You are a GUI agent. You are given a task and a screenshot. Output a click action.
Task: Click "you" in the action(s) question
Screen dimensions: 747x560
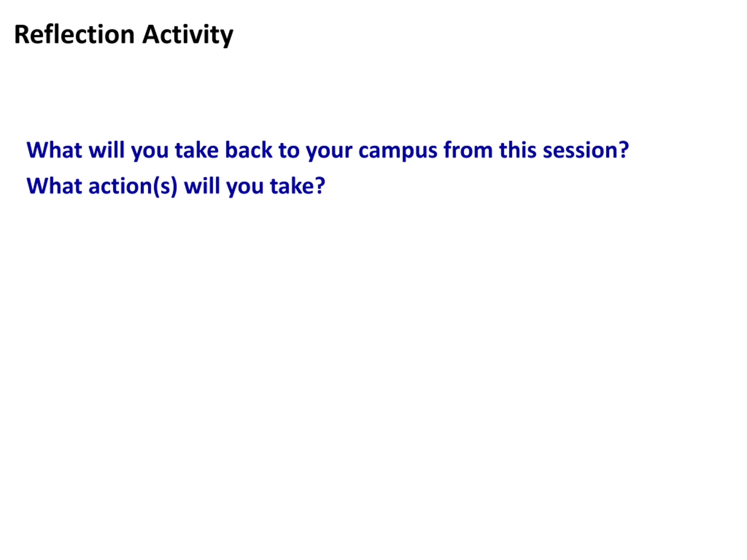tap(245, 188)
